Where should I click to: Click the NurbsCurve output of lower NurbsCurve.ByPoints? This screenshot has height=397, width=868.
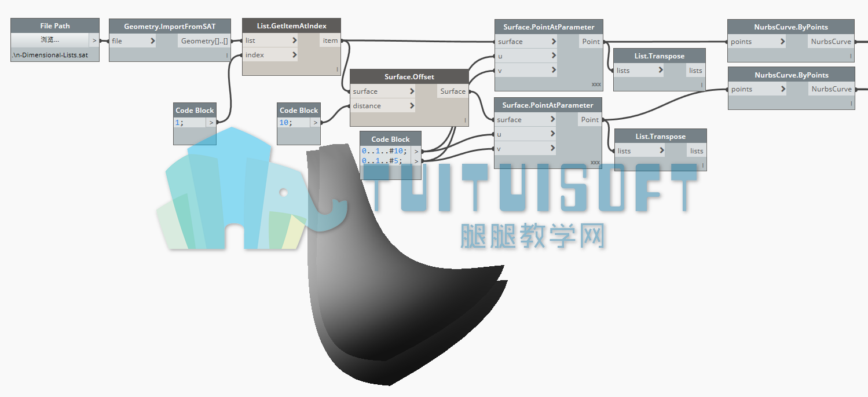[x=832, y=89]
